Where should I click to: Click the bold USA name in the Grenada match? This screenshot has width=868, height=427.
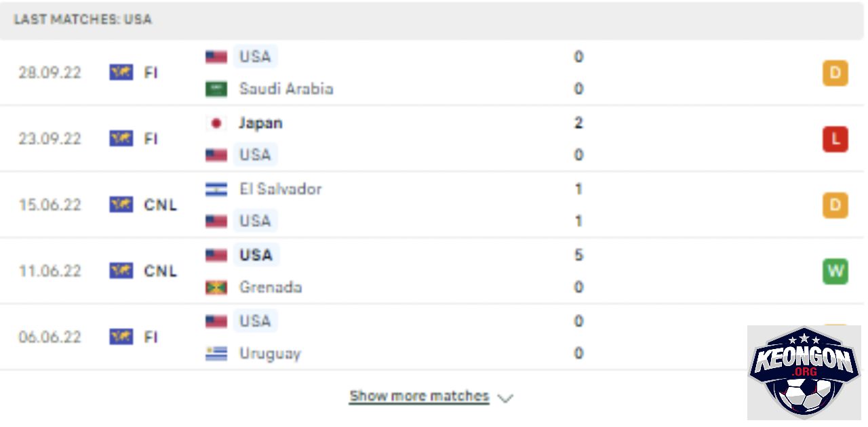pyautogui.click(x=256, y=255)
